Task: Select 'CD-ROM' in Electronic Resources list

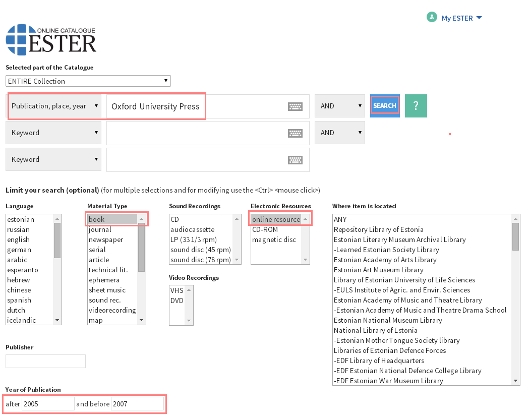Action: [276, 229]
